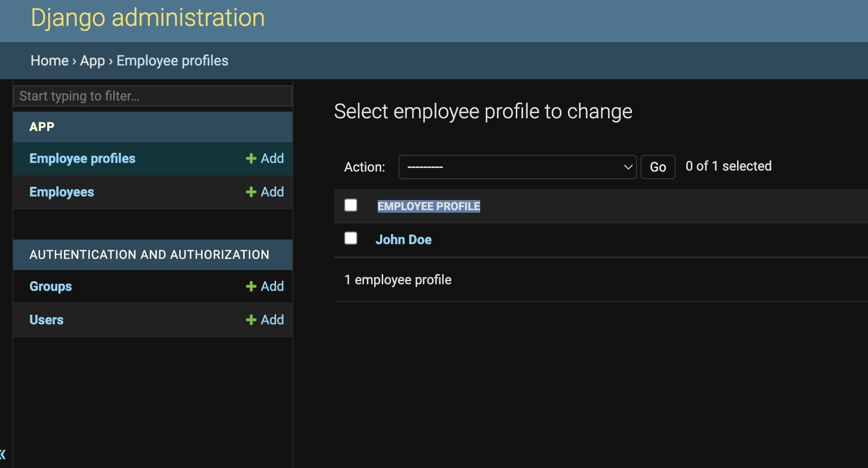
Task: Click the Django administration header
Action: 148,18
